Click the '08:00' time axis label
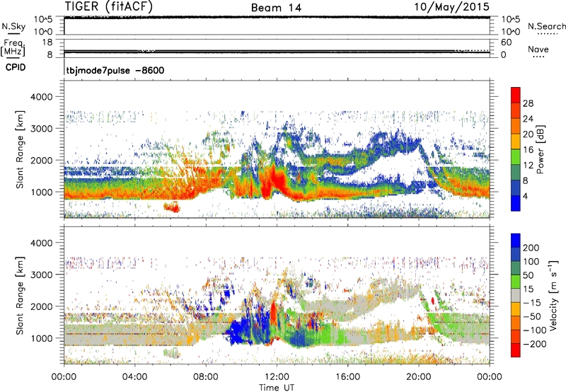Image resolution: width=566 pixels, height=392 pixels. [206, 376]
